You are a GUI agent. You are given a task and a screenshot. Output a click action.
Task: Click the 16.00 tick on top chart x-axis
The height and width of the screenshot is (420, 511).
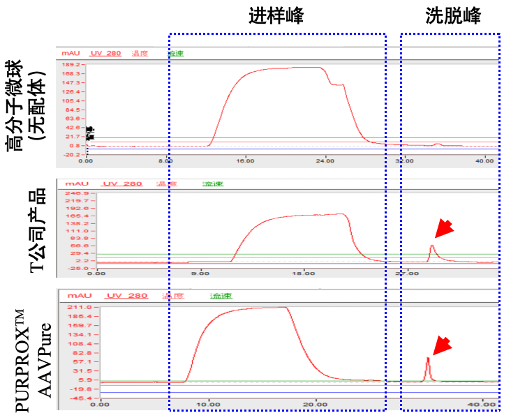pos(245,161)
